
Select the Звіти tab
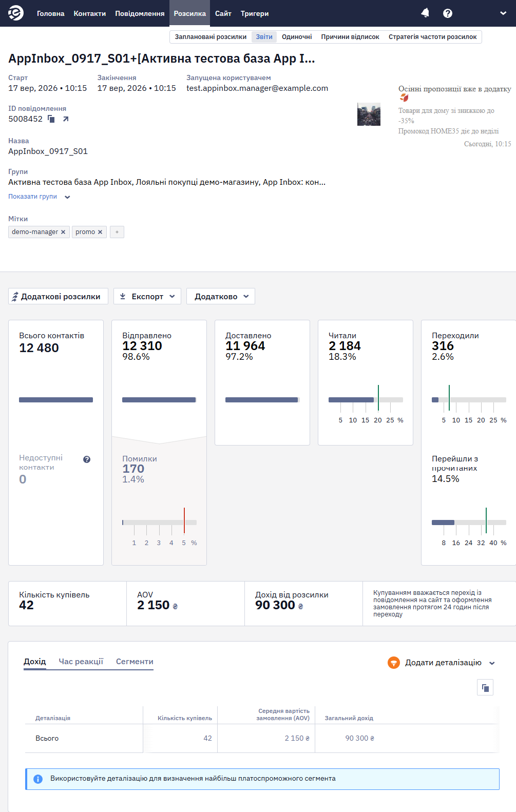tap(264, 37)
